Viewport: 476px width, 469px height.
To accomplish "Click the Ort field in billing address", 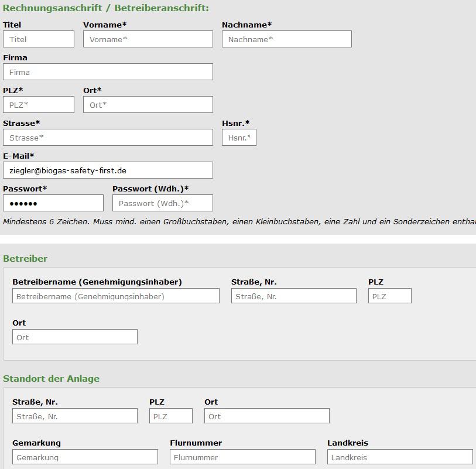I will click(x=148, y=105).
